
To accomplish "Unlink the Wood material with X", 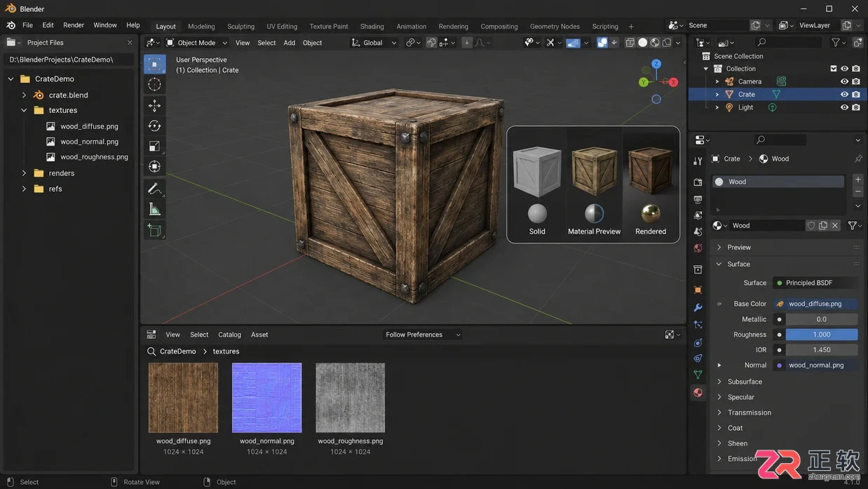I will click(835, 226).
